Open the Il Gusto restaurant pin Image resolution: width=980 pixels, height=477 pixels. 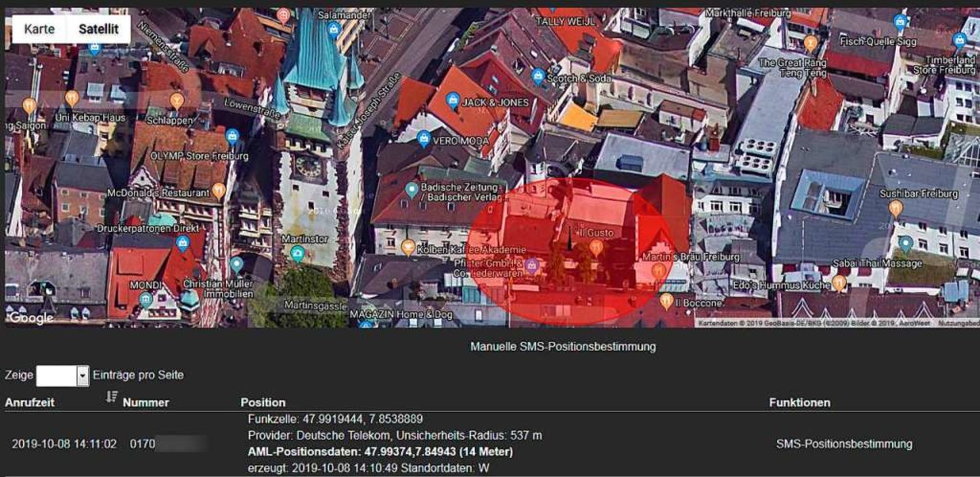click(596, 248)
